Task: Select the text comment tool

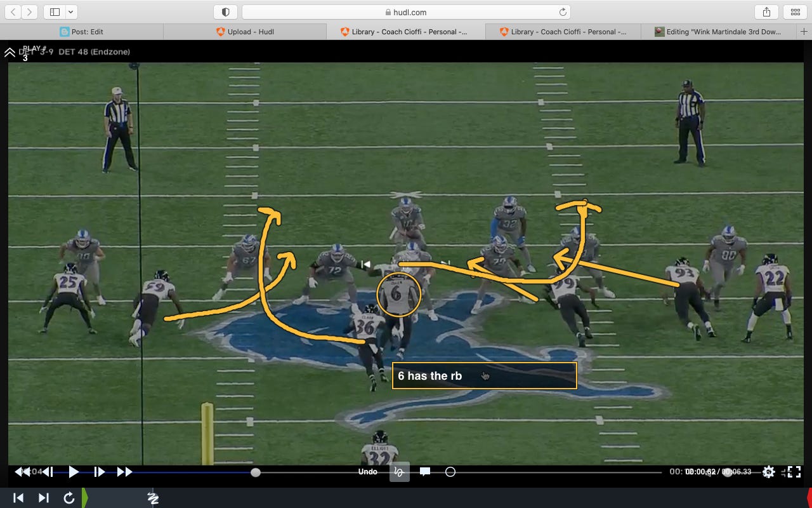Action: tap(425, 472)
